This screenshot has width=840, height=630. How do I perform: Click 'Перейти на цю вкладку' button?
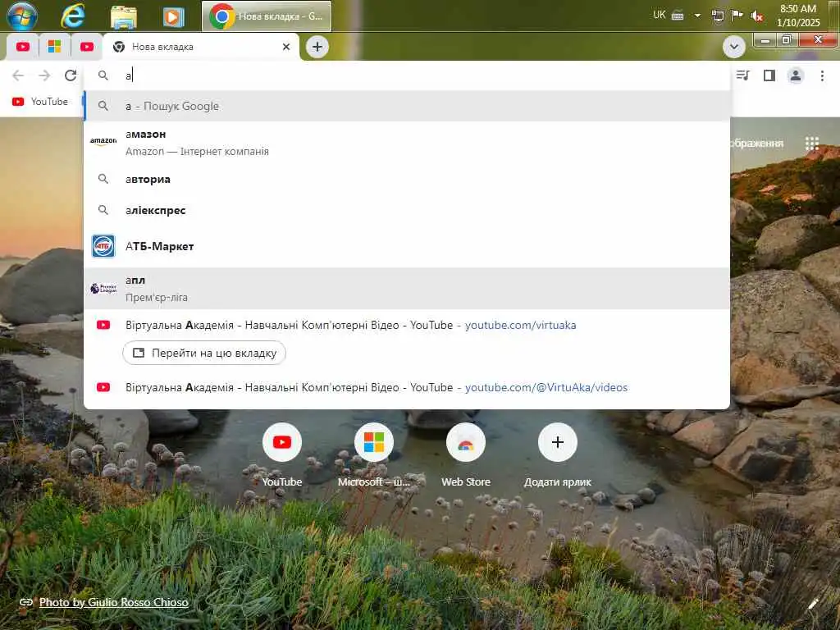click(204, 353)
